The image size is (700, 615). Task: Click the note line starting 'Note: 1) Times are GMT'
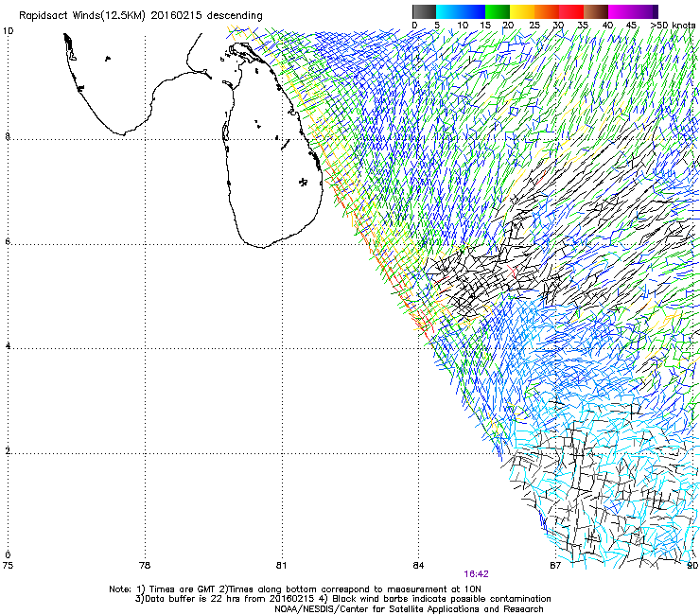295,589
